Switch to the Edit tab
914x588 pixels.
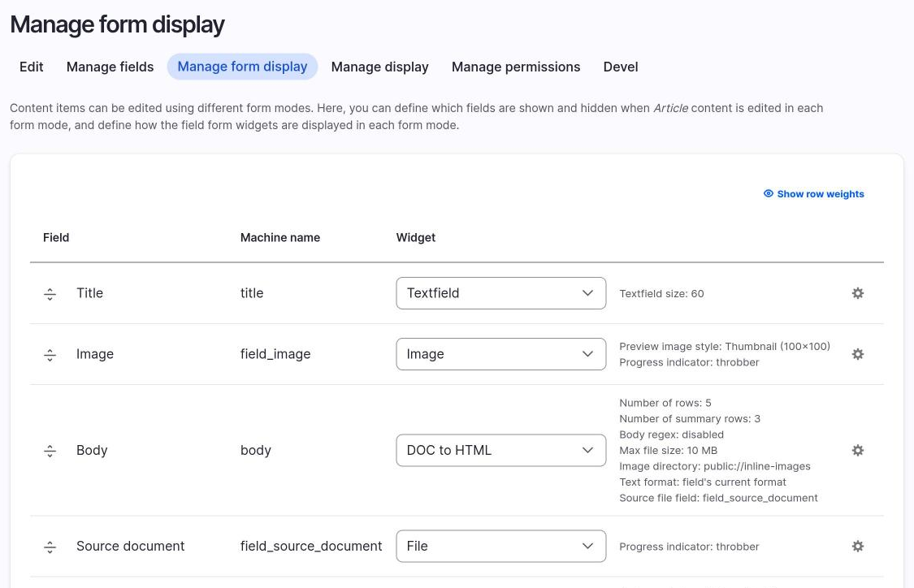pyautogui.click(x=32, y=67)
